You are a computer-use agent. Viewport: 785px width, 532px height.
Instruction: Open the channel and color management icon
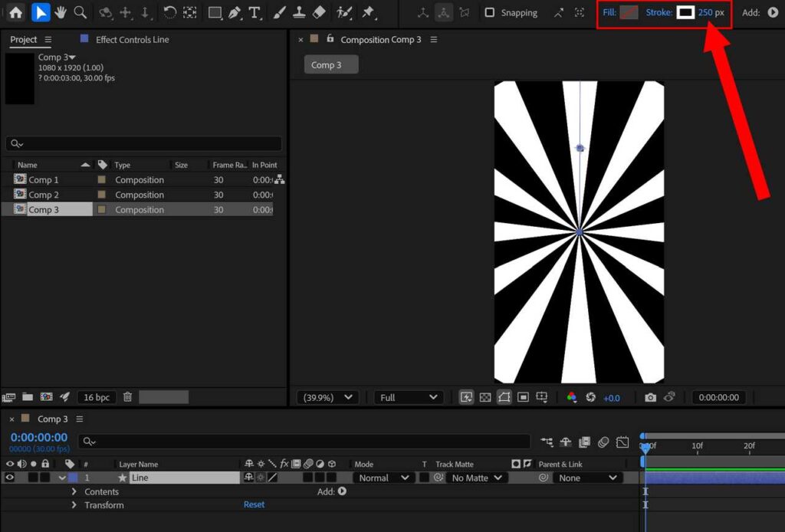coord(571,397)
